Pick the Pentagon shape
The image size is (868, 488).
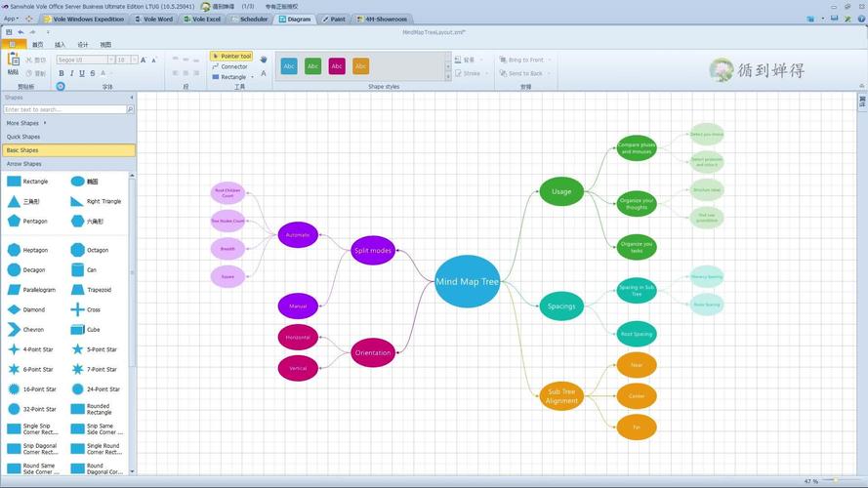click(x=28, y=222)
